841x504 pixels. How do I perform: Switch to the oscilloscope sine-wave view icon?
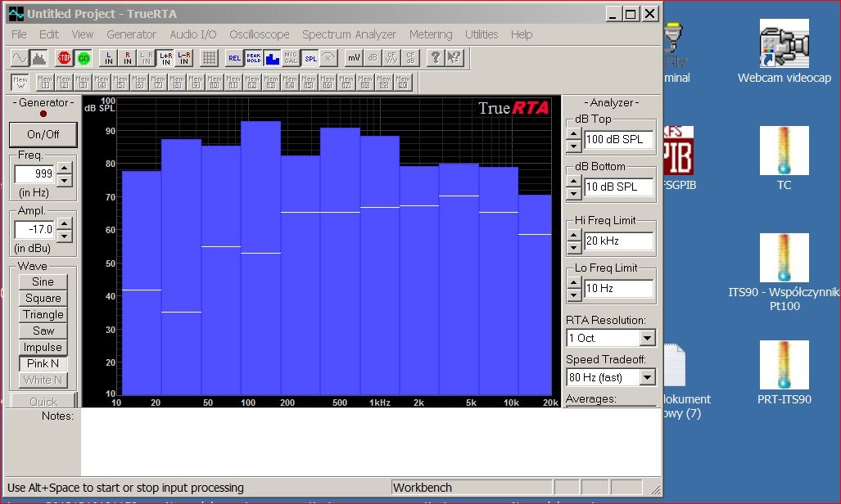20,58
